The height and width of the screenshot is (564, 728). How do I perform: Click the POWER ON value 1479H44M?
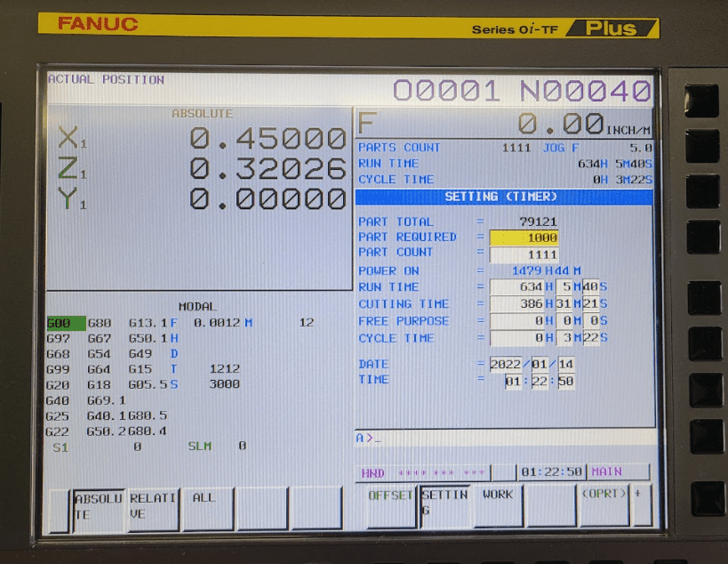click(x=547, y=270)
